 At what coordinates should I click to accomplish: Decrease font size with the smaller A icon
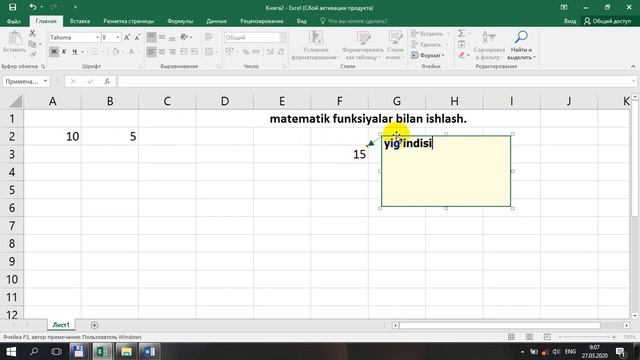coord(138,38)
